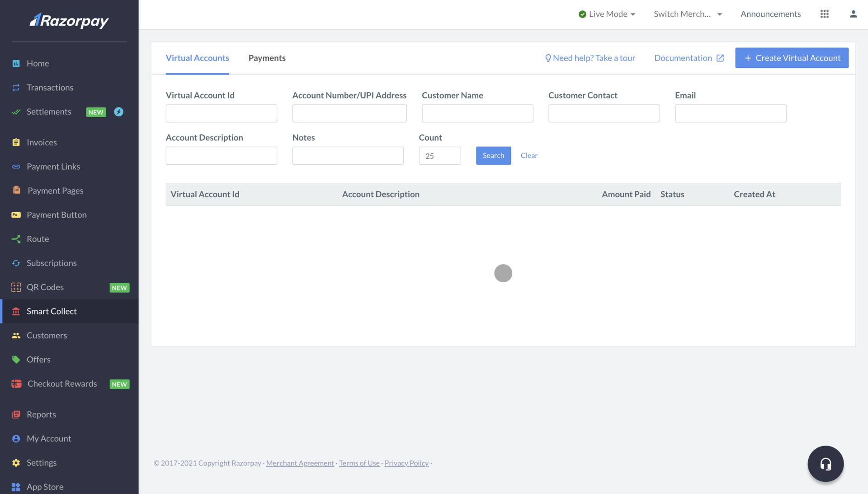
Task: Open Home from the sidebar
Action: (69, 63)
